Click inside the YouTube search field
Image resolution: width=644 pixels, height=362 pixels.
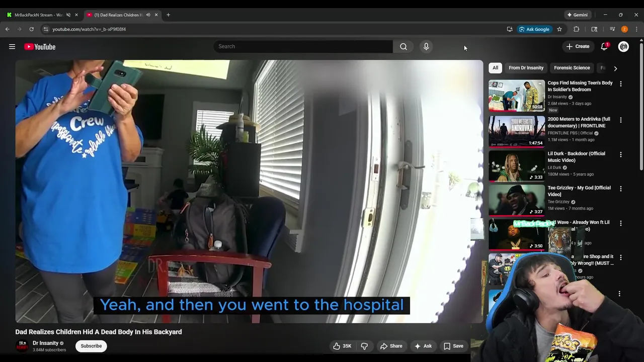point(303,47)
